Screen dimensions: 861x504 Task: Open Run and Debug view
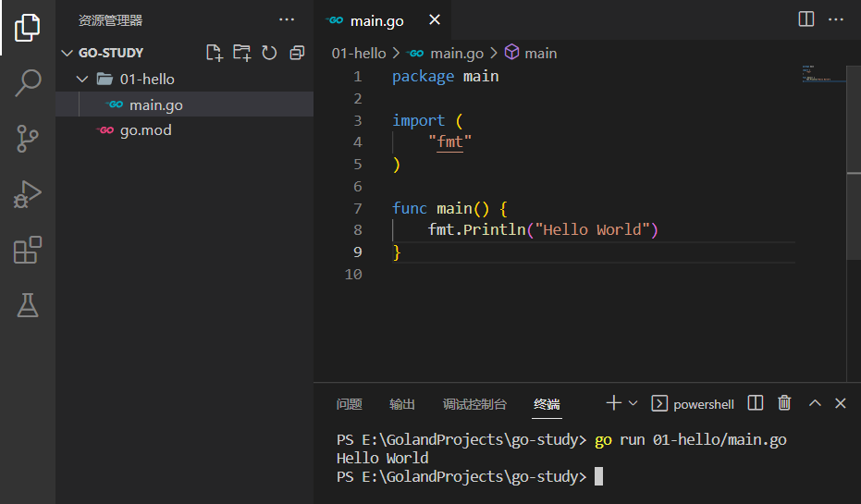point(28,194)
